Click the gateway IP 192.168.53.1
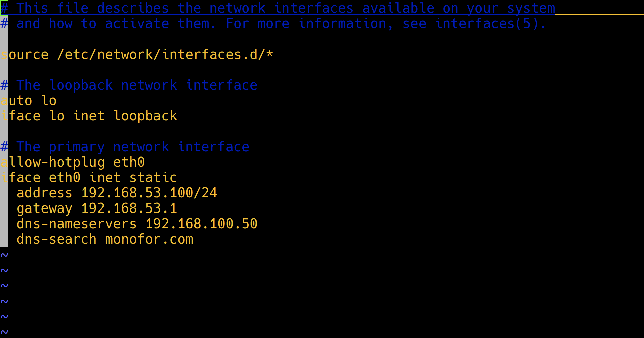Screen dimensions: 644x338 tap(129, 208)
